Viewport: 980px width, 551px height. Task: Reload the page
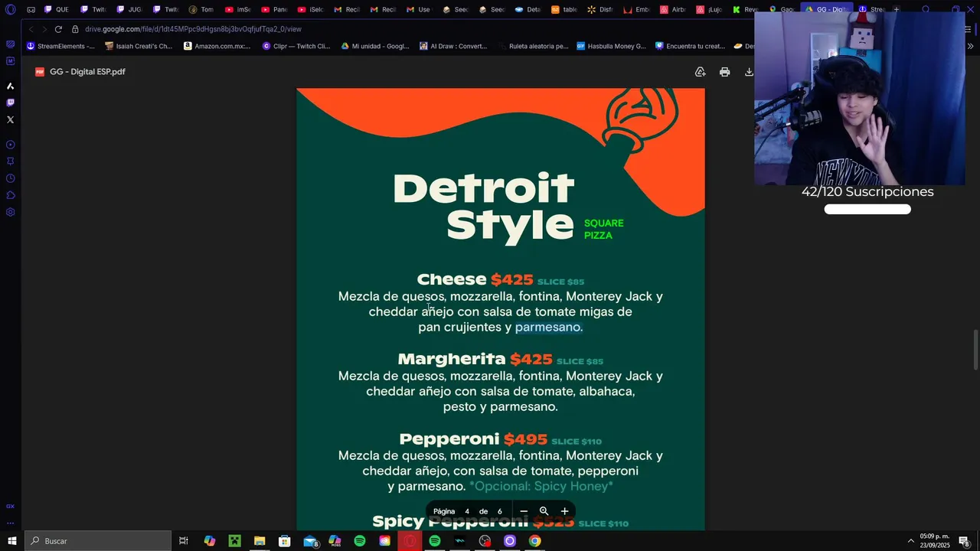pos(58,29)
